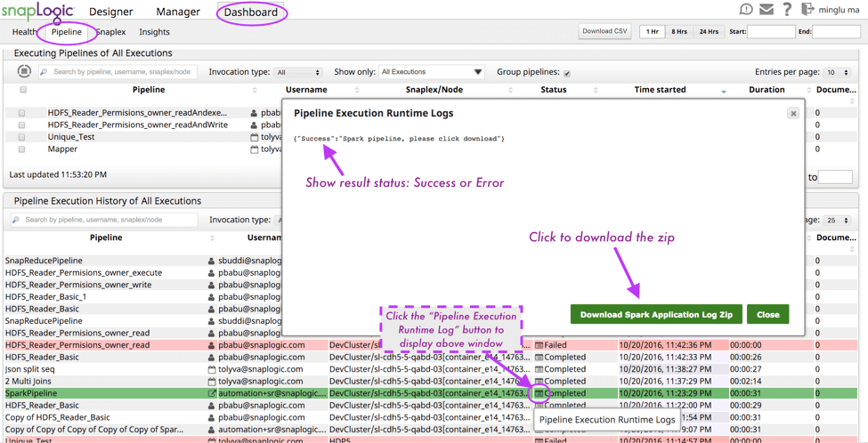Click user icon beside HDFS_Reader_Permisions_owner_readAndWrite
This screenshot has height=443, width=868.
tap(254, 125)
